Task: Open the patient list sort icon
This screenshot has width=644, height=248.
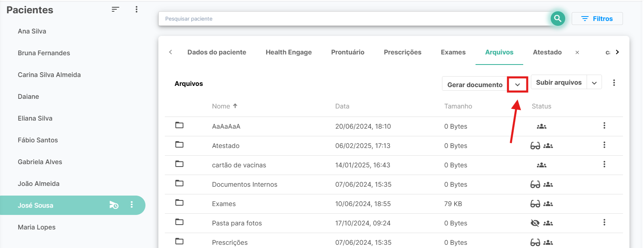Action: point(115,9)
